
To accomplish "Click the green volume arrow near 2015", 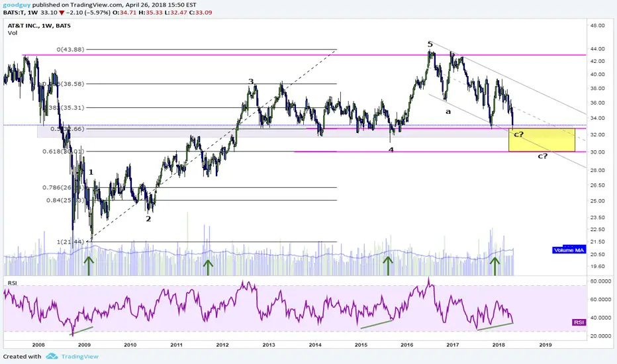I will (388, 265).
